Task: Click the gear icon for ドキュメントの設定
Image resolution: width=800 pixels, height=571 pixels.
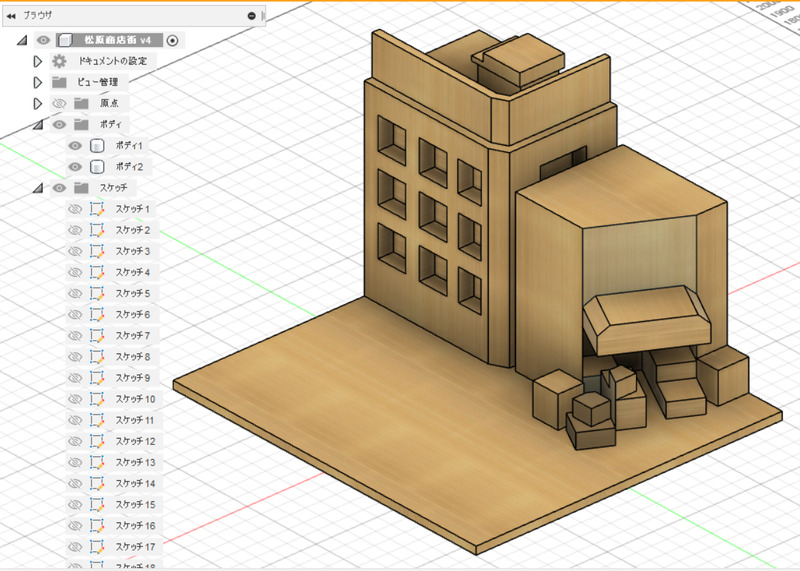Action: pyautogui.click(x=59, y=61)
